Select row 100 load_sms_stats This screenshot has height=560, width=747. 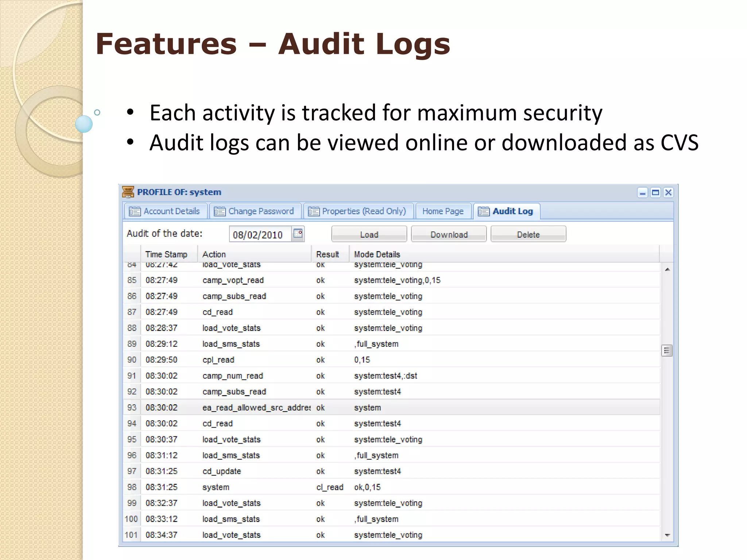(x=392, y=519)
